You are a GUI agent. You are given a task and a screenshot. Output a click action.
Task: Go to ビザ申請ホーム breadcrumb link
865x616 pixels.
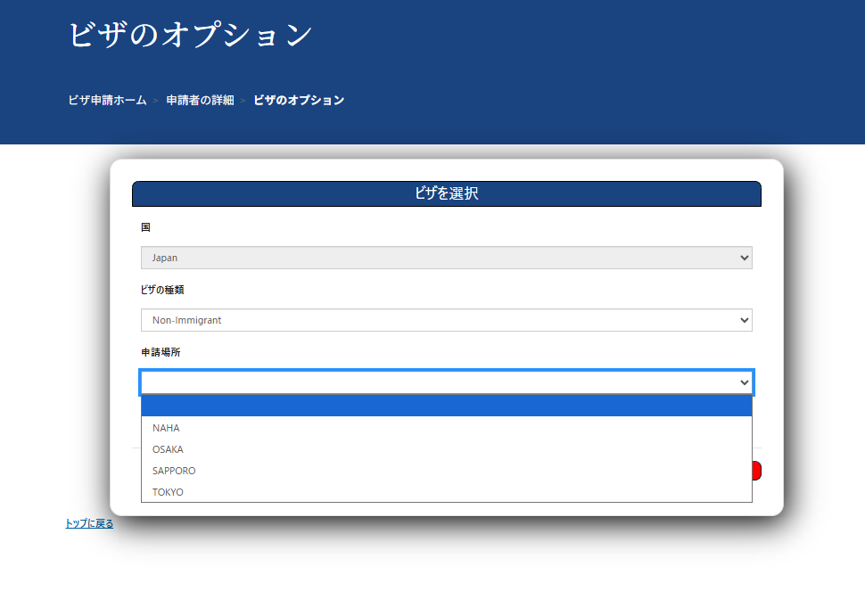point(107,100)
